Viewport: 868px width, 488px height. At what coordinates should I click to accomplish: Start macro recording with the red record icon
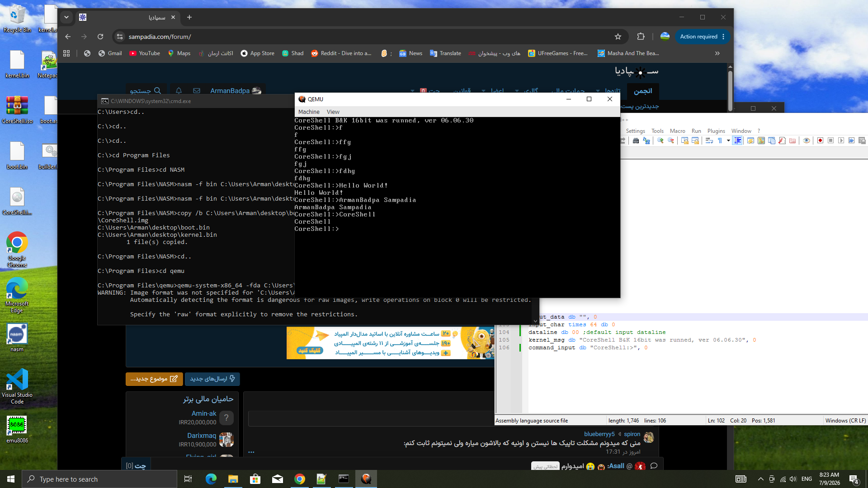point(820,141)
